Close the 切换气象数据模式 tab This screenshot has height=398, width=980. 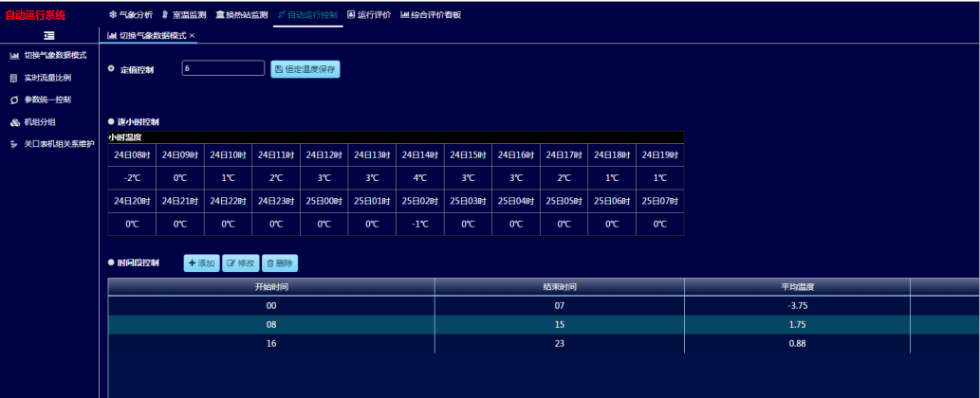click(x=193, y=35)
